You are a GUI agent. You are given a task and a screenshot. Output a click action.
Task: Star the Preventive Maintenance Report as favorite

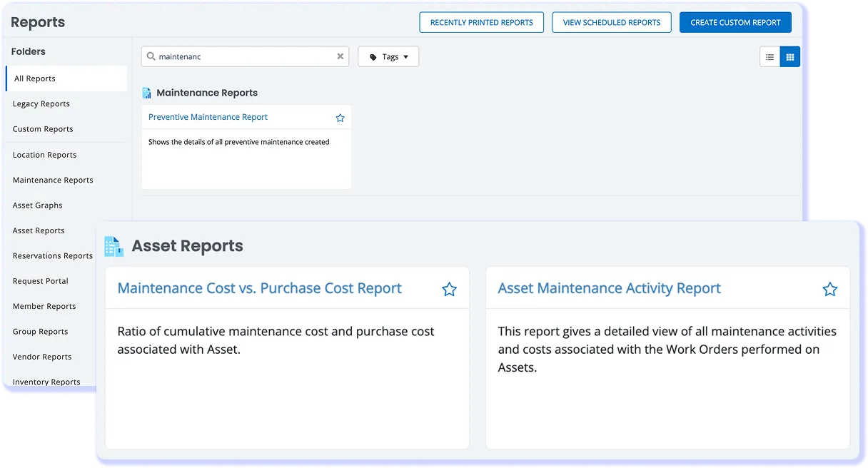(x=340, y=117)
